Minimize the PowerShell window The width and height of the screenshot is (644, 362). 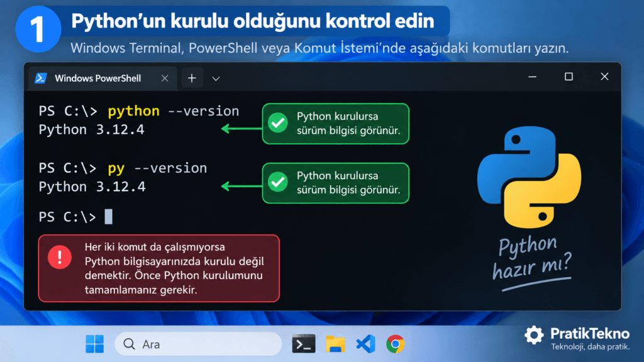[x=532, y=77]
